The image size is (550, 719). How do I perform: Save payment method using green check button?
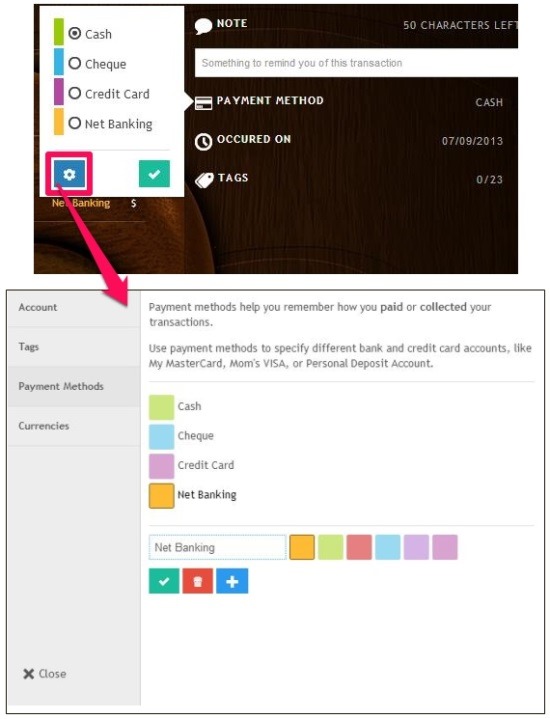164,581
